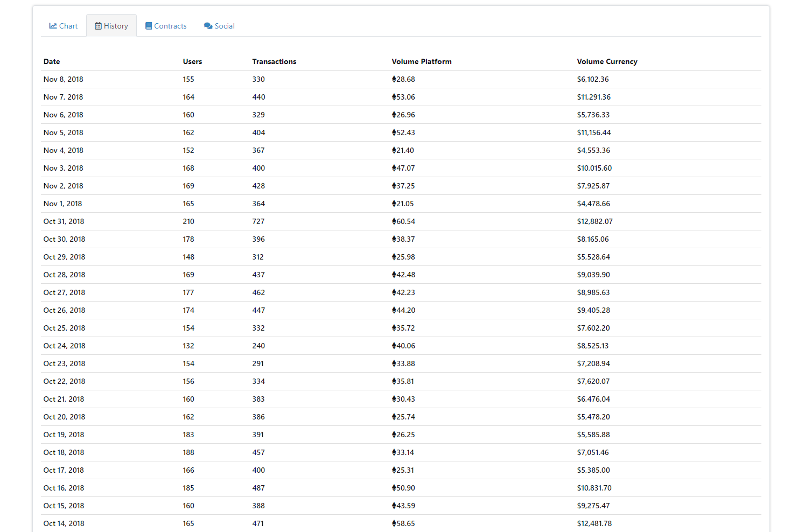Screen dimensions: 805x532
Task: Click the Oct 31, 2018 date cell
Action: [64, 221]
